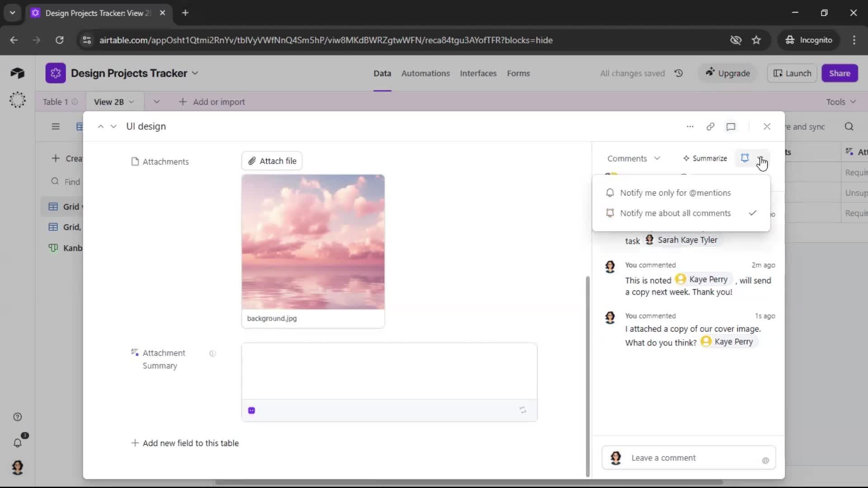Open the Airtable home logo
This screenshot has width=868, height=488.
pos(17,73)
